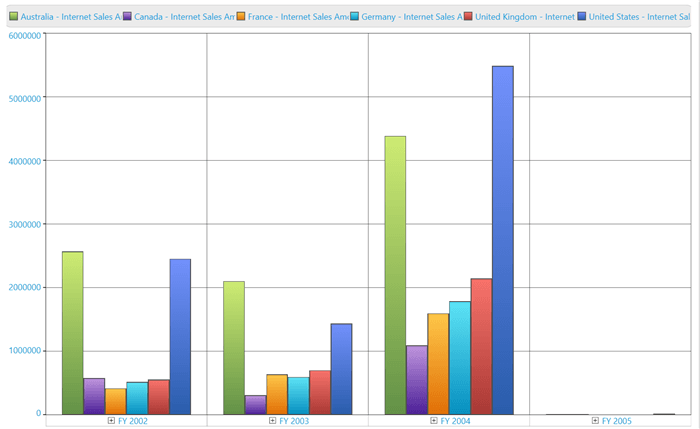Expand the FY 2003 plus icon
This screenshot has width=700, height=429.
pyautogui.click(x=272, y=421)
